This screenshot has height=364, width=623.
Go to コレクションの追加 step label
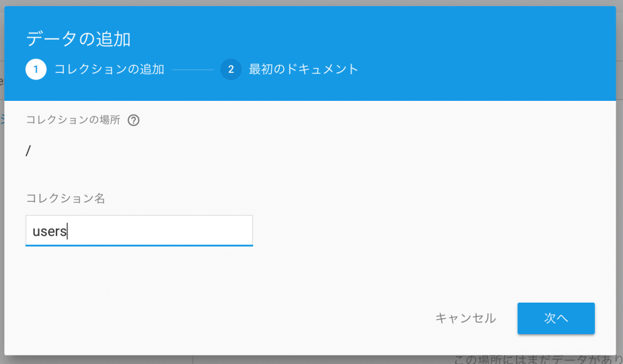point(110,69)
